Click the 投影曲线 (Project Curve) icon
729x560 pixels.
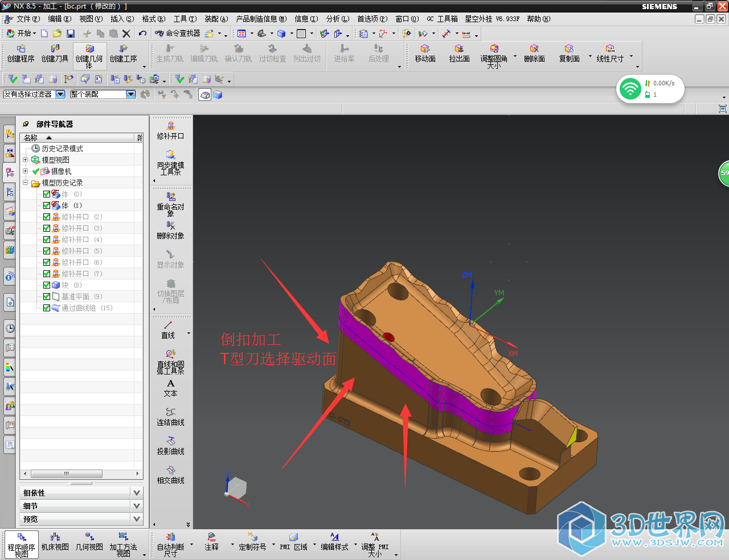coord(170,446)
